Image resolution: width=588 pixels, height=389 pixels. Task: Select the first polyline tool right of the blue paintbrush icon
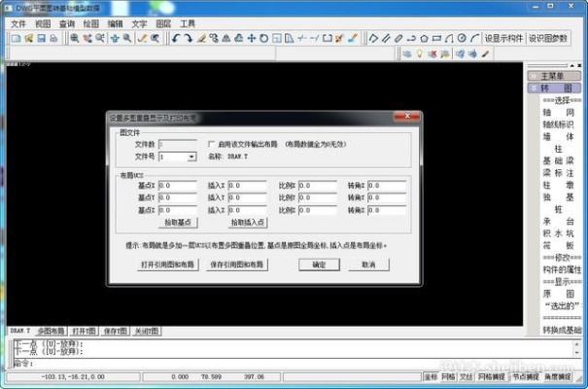point(373,38)
